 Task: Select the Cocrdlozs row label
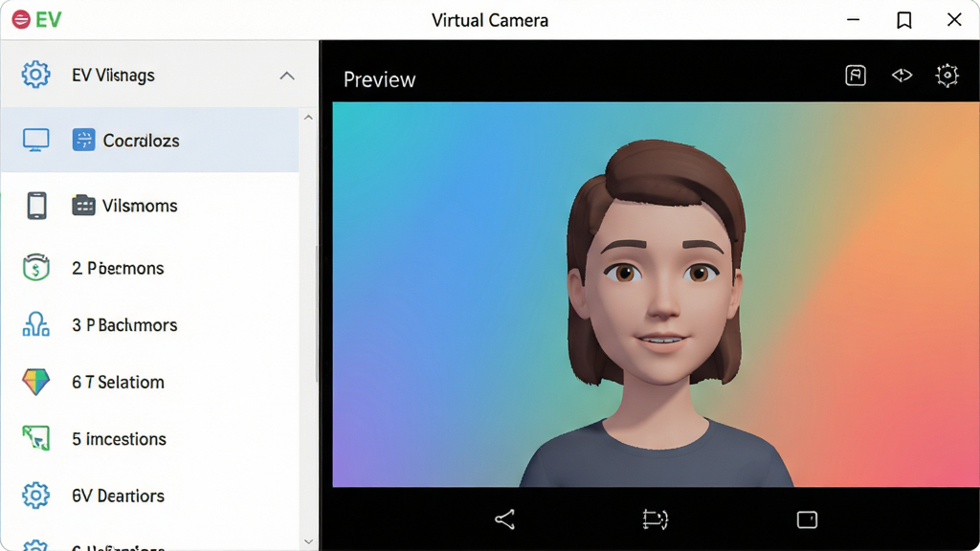[142, 141]
